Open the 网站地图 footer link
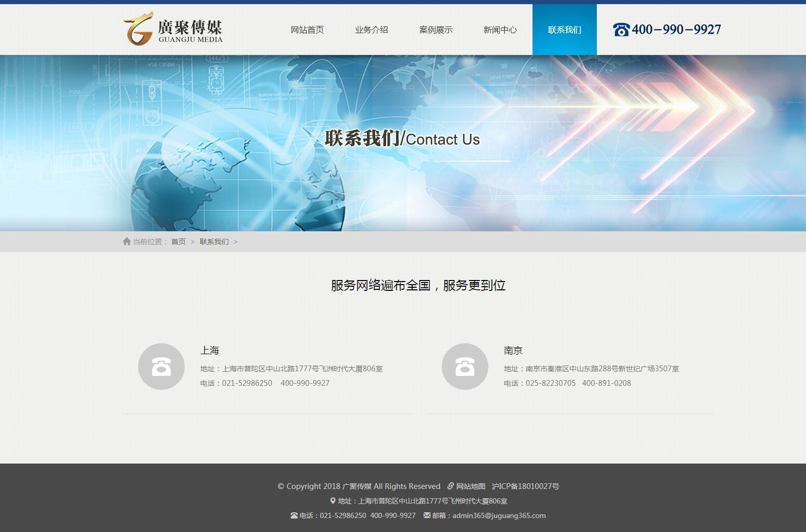Viewport: 806px width, 532px height. [471, 486]
